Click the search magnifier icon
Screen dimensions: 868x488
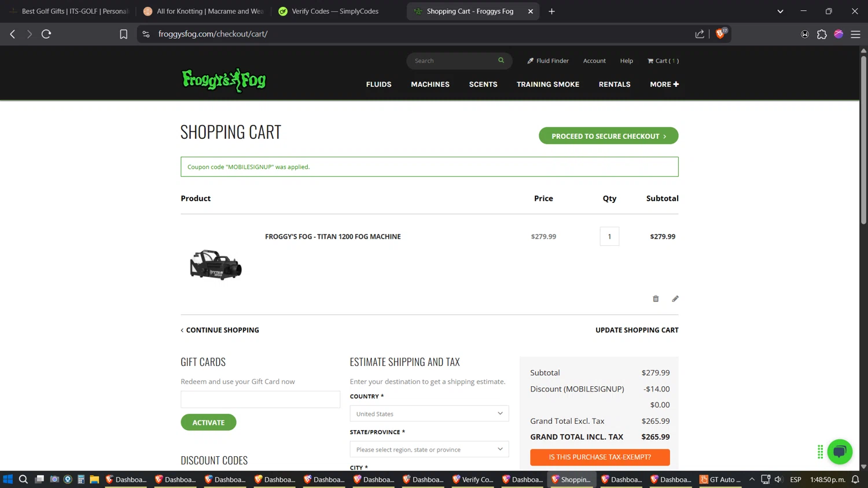point(501,60)
